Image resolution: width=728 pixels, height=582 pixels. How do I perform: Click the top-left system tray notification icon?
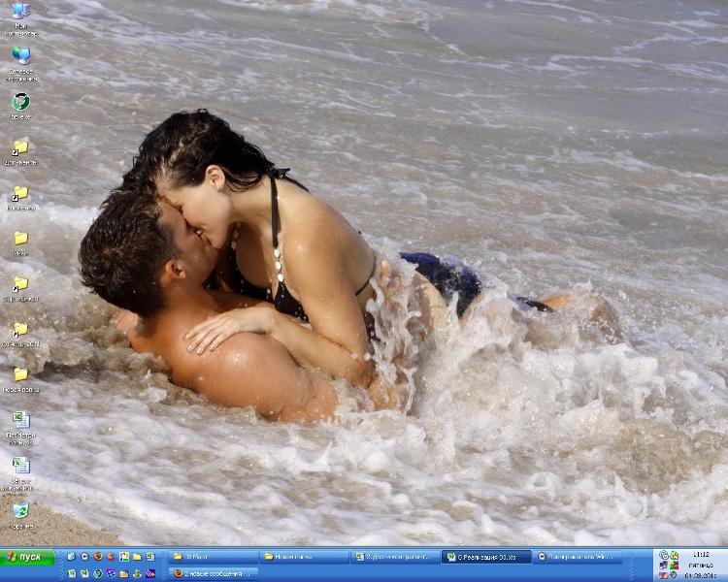click(664, 556)
